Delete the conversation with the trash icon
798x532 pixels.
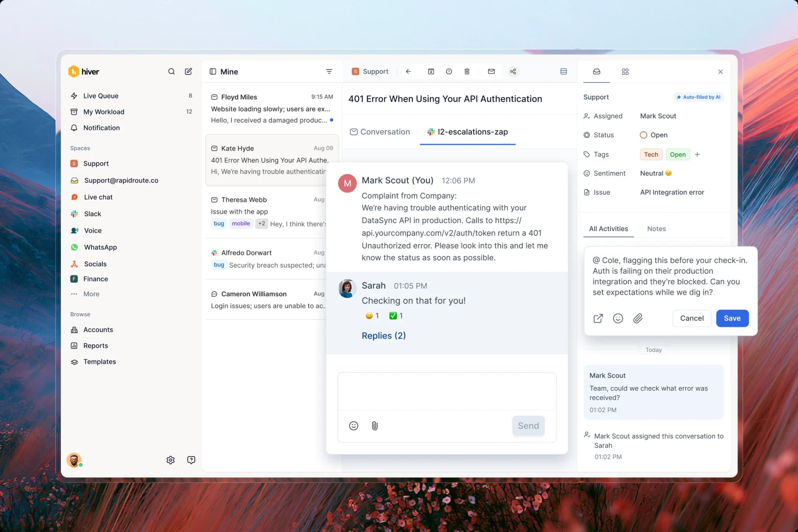[467, 71]
